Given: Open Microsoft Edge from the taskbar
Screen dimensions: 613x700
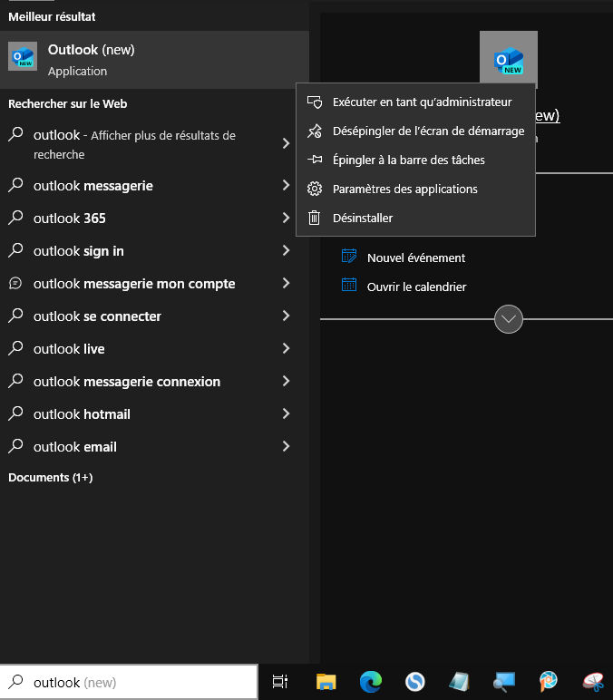Looking at the screenshot, I should (x=370, y=682).
